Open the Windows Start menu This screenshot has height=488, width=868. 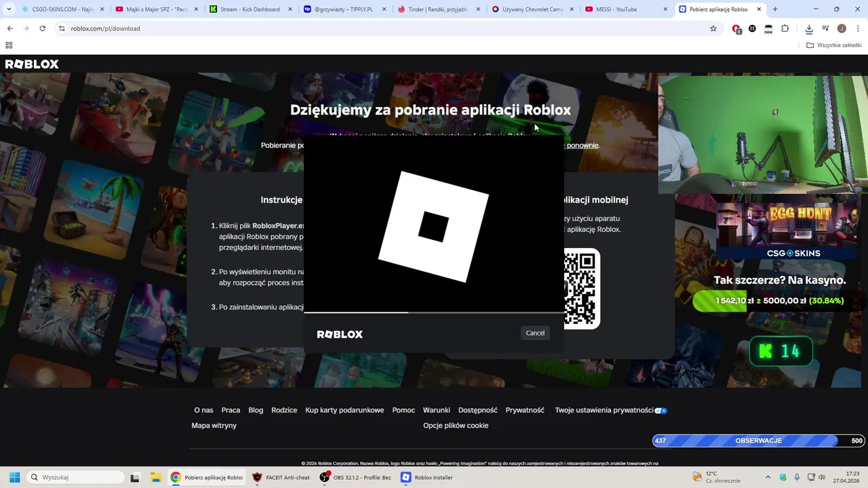click(x=14, y=477)
